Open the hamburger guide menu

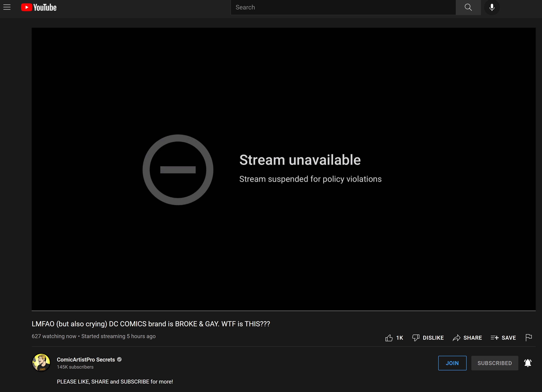[x=7, y=7]
